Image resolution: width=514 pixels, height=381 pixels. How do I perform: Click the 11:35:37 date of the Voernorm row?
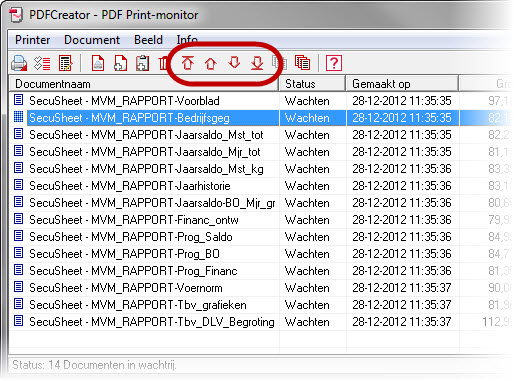tap(402, 288)
